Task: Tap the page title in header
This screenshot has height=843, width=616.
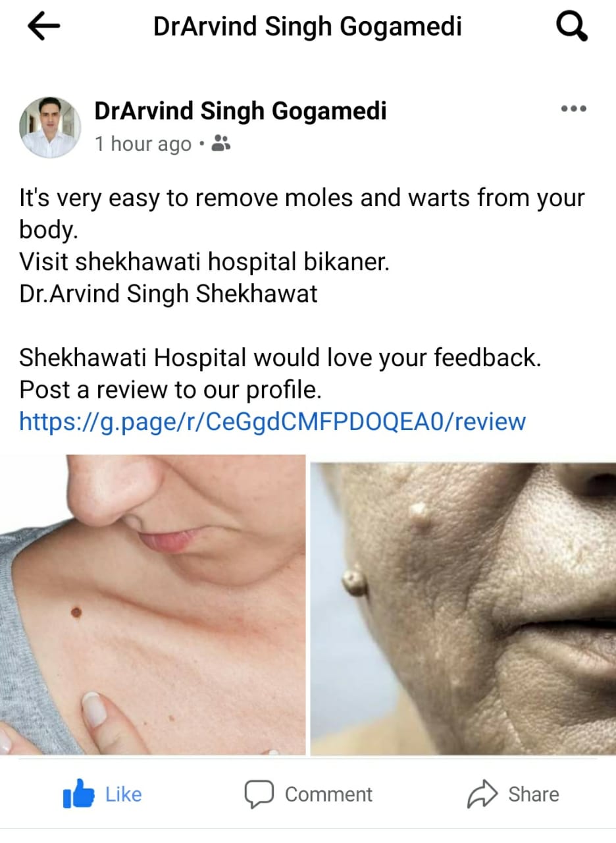Action: click(x=307, y=27)
